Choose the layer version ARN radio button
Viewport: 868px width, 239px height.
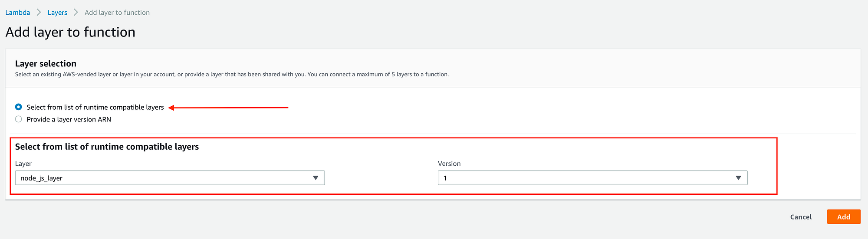(x=19, y=119)
